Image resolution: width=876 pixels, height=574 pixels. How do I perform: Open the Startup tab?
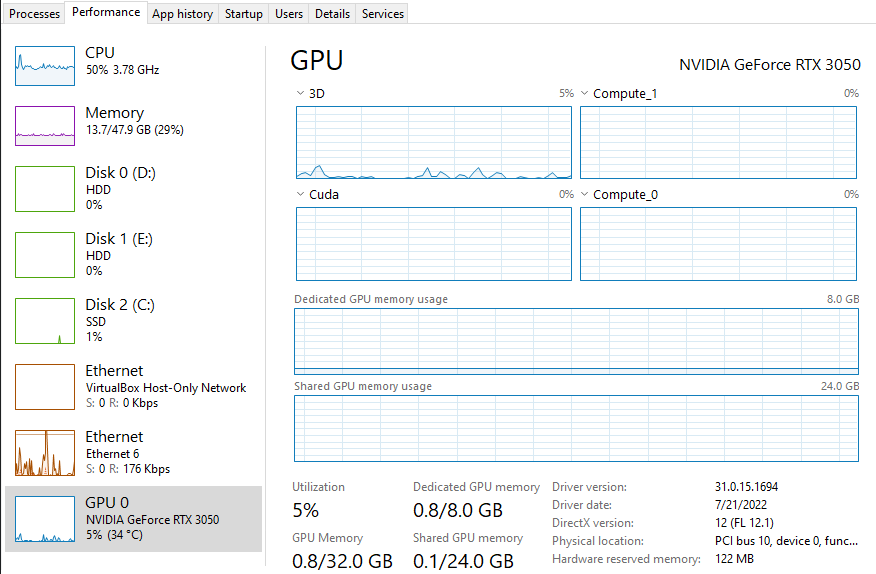[244, 13]
